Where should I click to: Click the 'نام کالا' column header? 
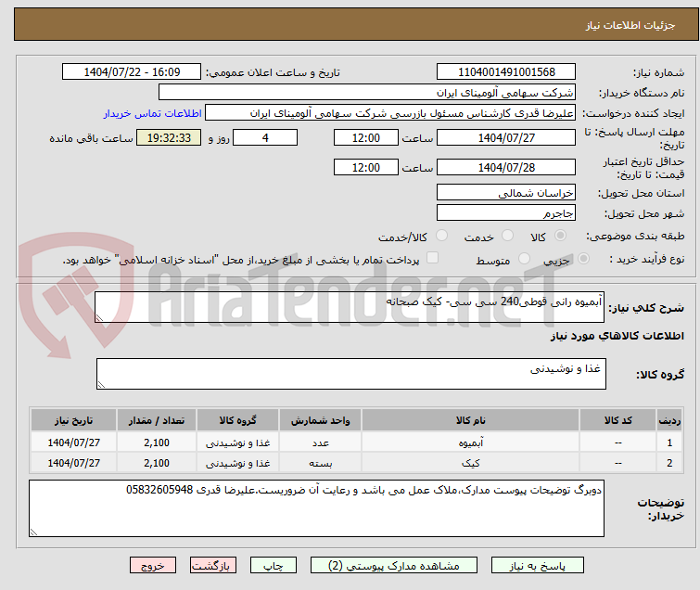click(x=471, y=420)
